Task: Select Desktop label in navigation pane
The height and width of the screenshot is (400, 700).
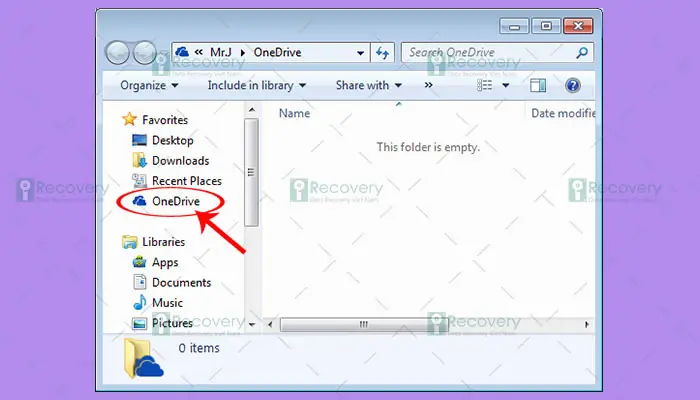Action: point(173,140)
